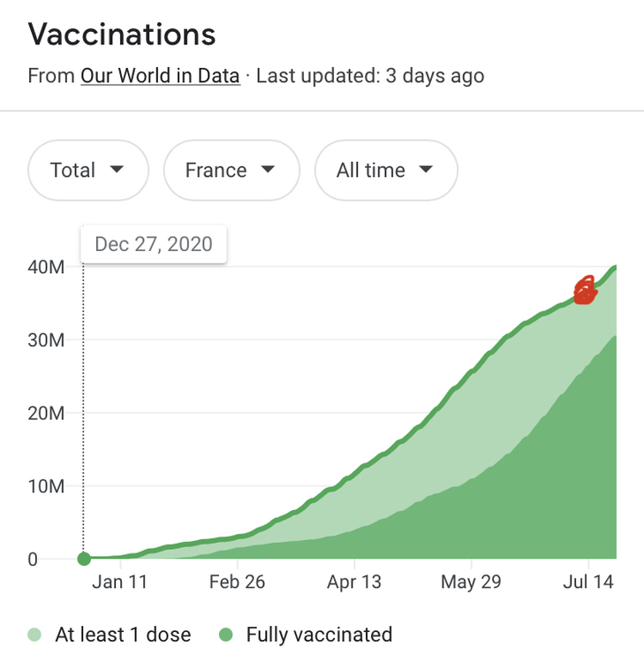Open the Total metric dropdown
This screenshot has width=644, height=663.
pos(87,170)
